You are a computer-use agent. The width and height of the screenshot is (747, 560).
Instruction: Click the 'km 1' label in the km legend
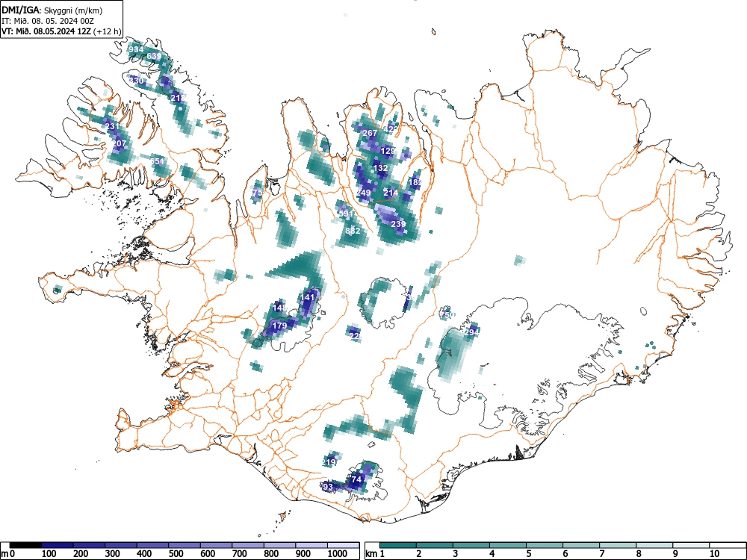tap(375, 553)
